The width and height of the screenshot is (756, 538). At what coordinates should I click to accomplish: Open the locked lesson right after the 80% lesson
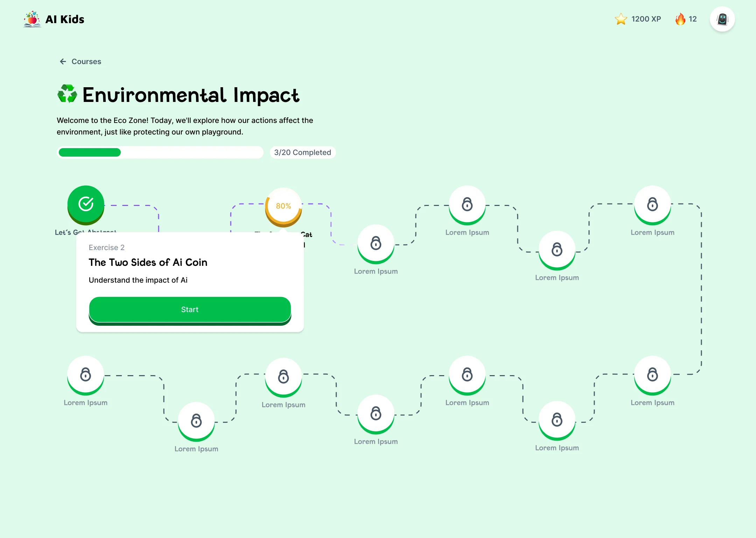pyautogui.click(x=376, y=244)
